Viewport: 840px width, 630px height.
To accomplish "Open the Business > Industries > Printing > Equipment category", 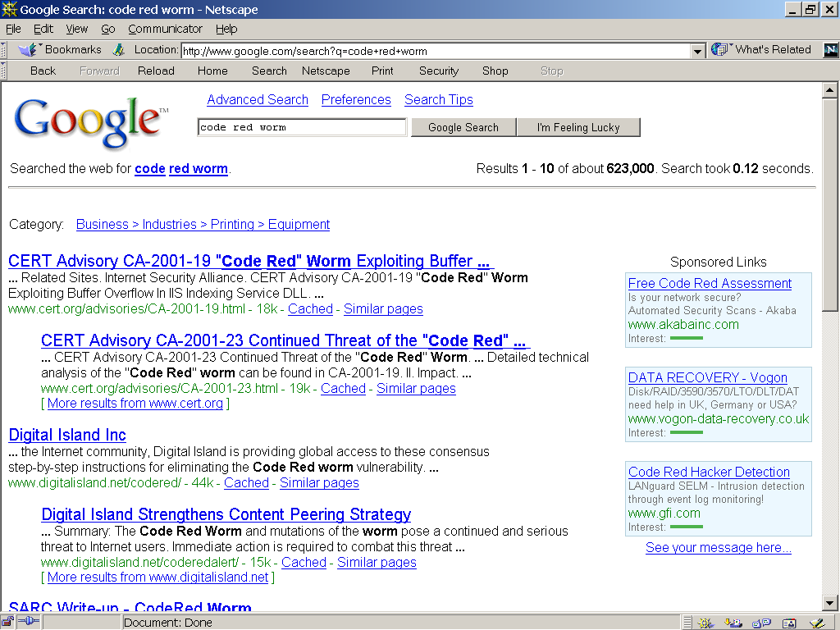I will pos(203,224).
